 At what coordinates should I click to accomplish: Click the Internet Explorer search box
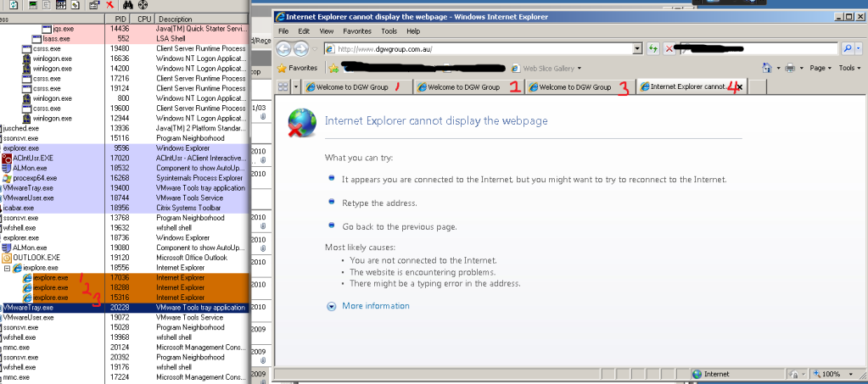tap(759, 48)
